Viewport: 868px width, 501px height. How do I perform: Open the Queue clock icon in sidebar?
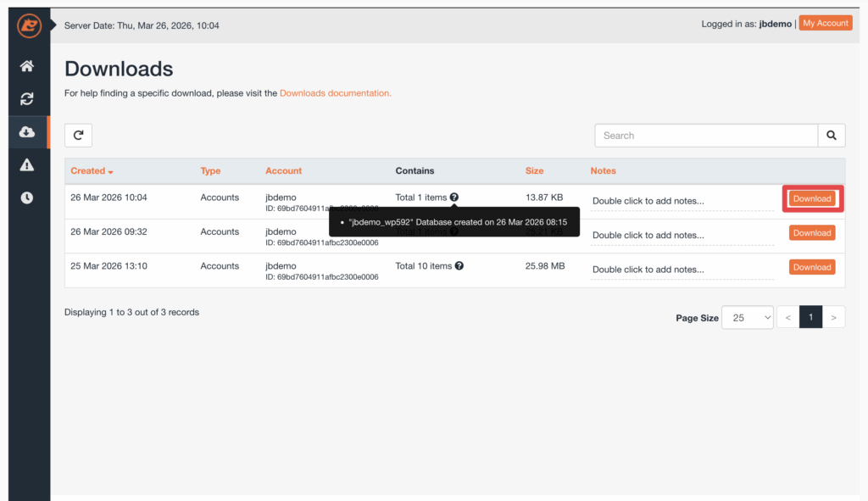point(27,198)
